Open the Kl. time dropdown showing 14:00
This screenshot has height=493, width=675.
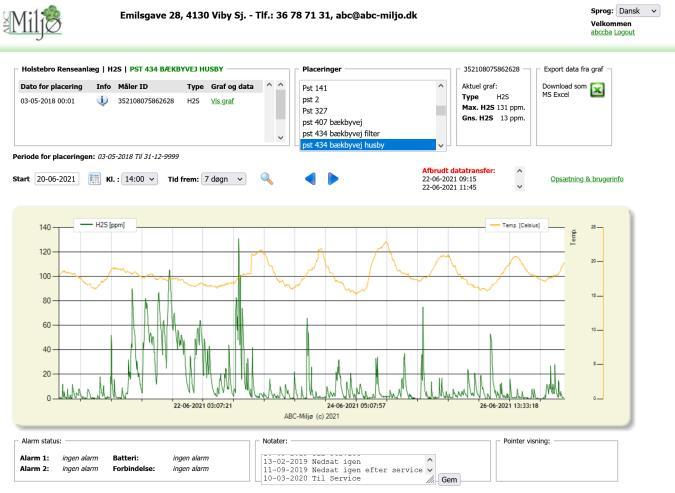140,179
